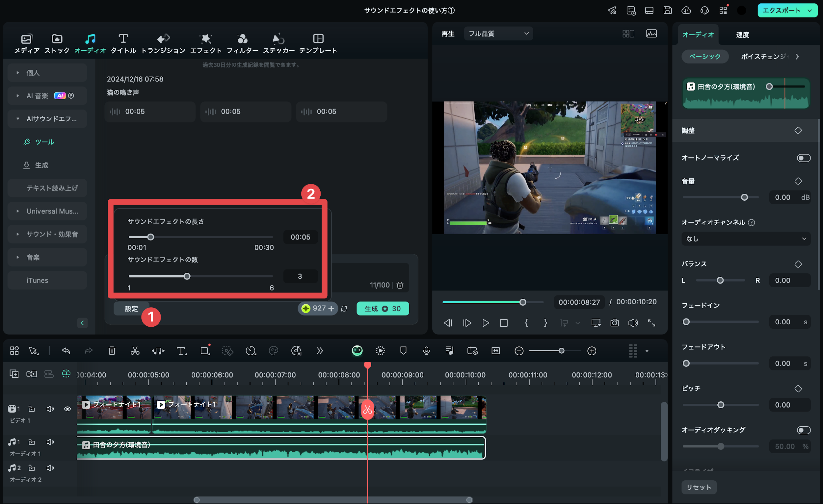Image resolution: width=823 pixels, height=504 pixels.
Task: Add AI credits with plus button
Action: [331, 308]
